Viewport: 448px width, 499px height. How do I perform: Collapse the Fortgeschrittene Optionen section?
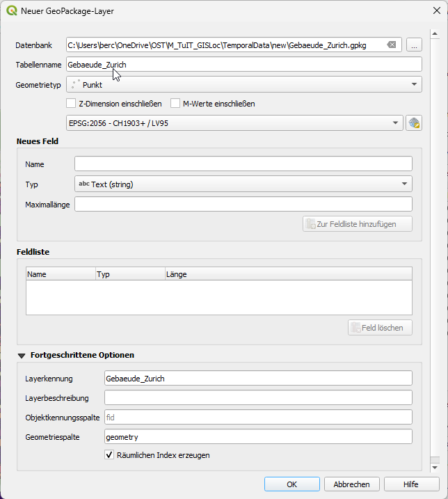point(22,355)
